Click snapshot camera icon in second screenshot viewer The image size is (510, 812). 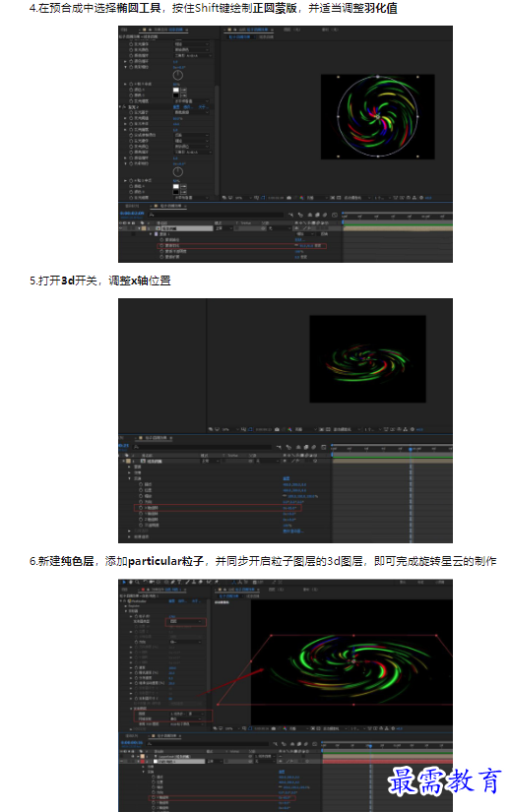point(277,429)
